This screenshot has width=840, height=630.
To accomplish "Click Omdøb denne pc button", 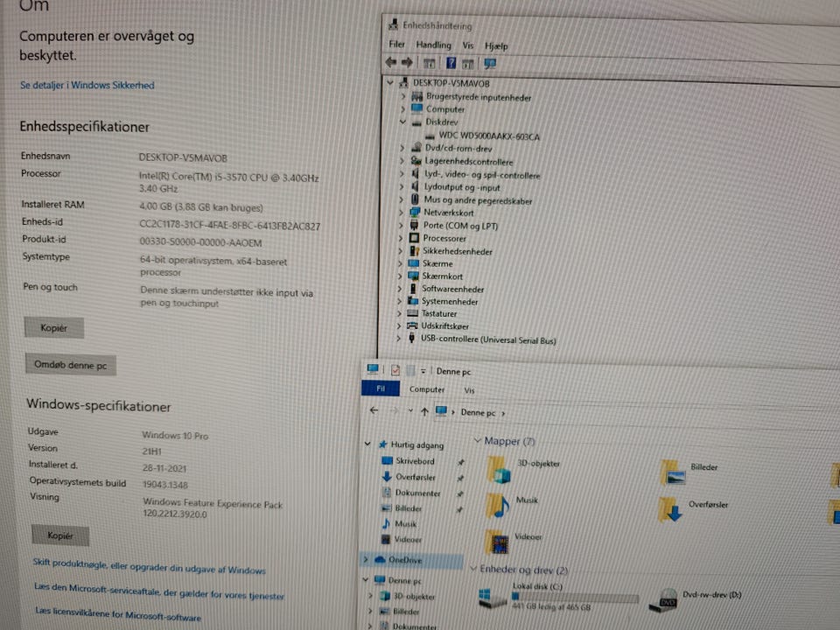I will click(x=70, y=365).
